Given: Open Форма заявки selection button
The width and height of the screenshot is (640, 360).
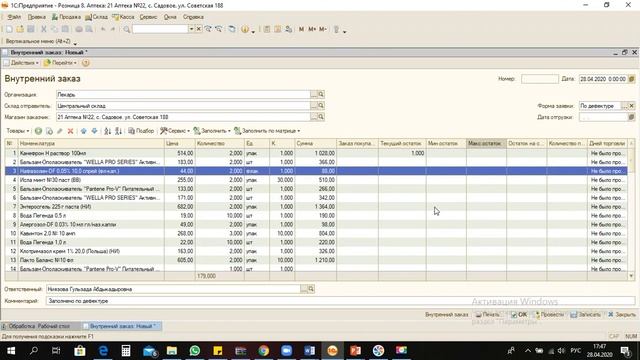Looking at the screenshot, I should coord(624,106).
